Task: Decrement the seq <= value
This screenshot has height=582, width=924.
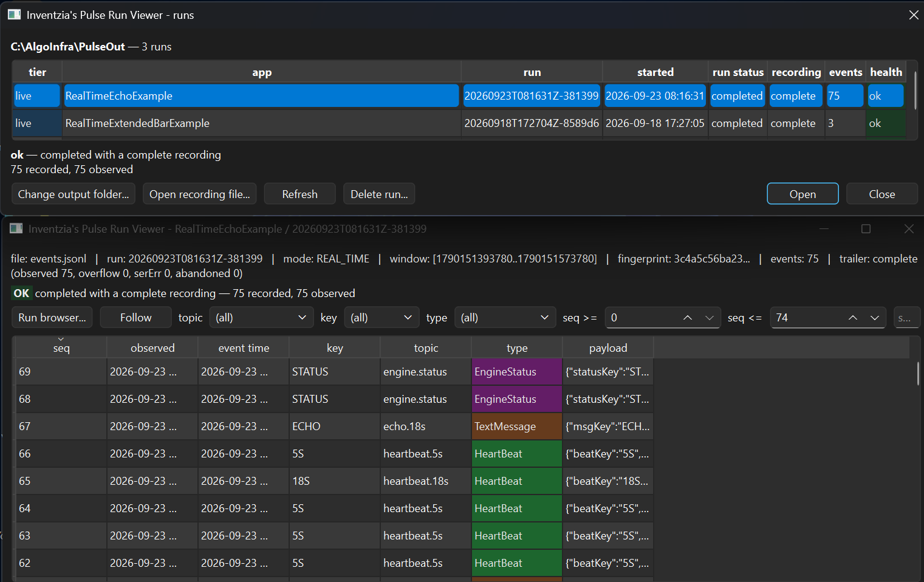Action: point(874,318)
